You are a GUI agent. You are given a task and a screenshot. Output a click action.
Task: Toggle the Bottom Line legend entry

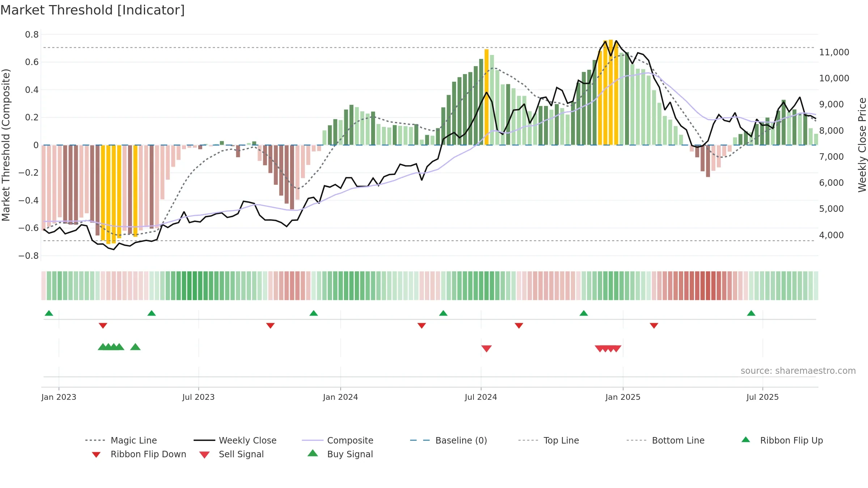click(x=665, y=440)
